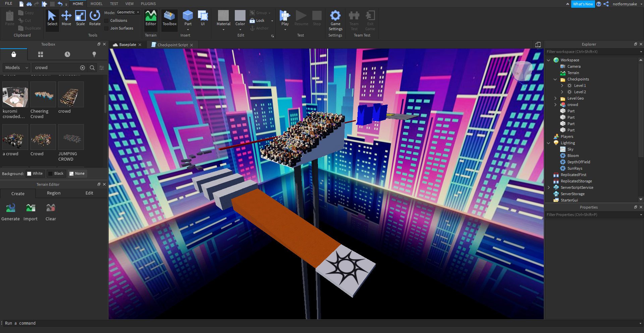Screen dimensions: 644x333
Task: Switch to the VIEW ribbon tab
Action: 129,4
